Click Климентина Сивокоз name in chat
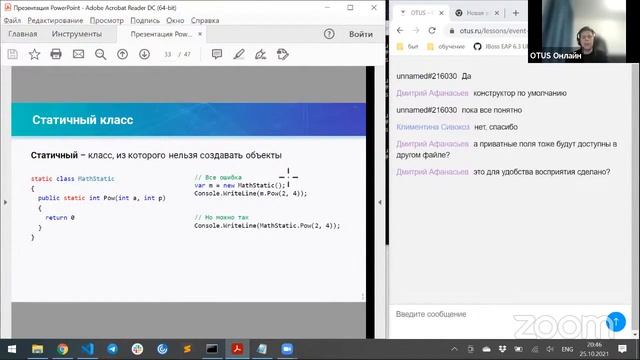640x360 pixels. [433, 127]
